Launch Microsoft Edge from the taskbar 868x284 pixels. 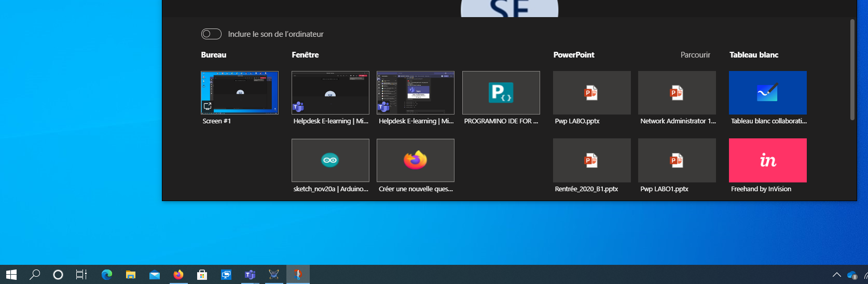[107, 275]
